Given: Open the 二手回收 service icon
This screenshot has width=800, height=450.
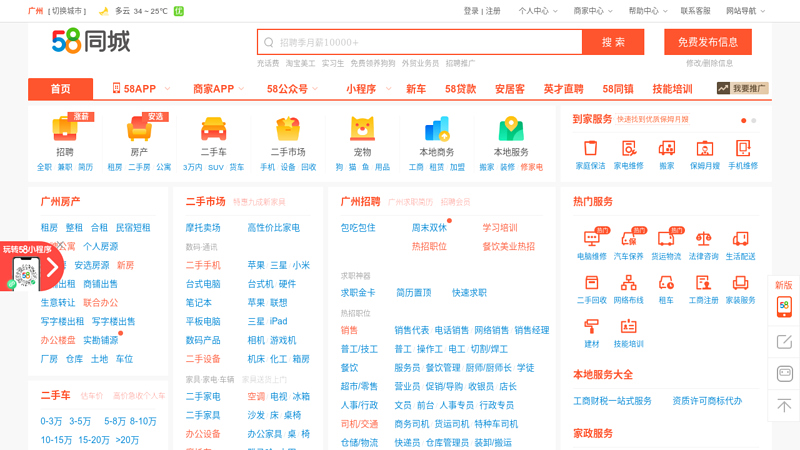Looking at the screenshot, I should (592, 282).
